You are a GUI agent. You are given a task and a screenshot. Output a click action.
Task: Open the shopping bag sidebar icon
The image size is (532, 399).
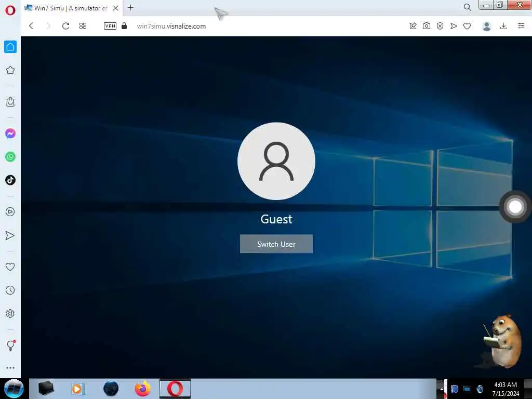coord(10,102)
